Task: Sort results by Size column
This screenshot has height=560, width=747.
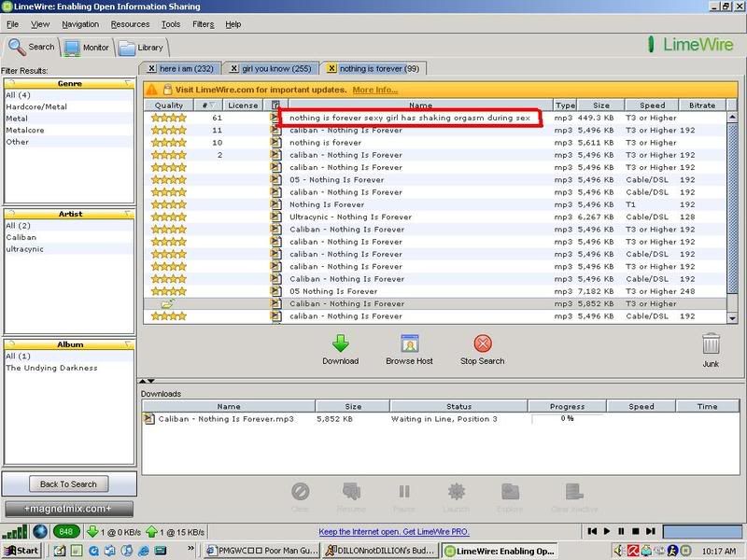Action: pos(600,105)
